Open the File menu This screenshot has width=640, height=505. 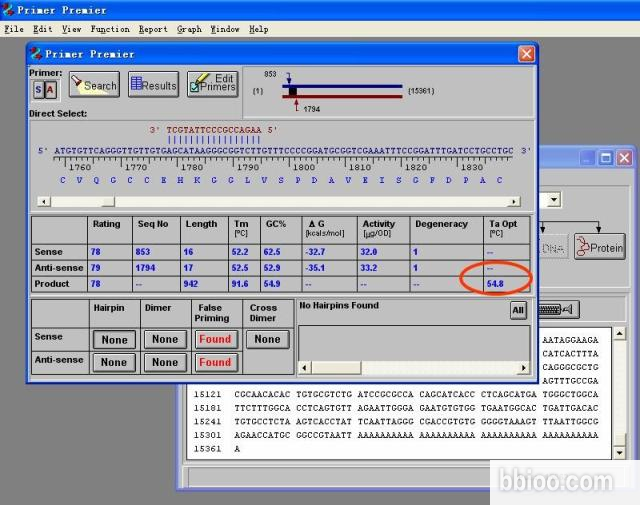point(14,29)
